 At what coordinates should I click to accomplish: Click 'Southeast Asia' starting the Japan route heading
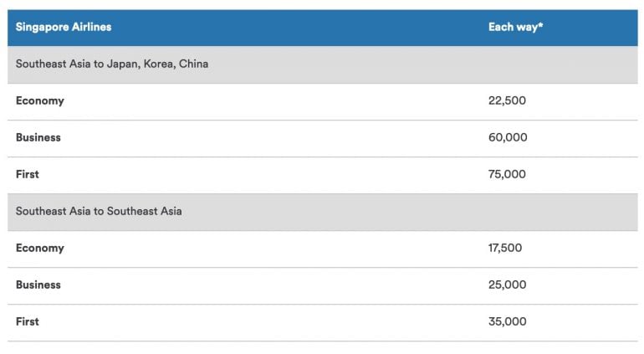53,64
